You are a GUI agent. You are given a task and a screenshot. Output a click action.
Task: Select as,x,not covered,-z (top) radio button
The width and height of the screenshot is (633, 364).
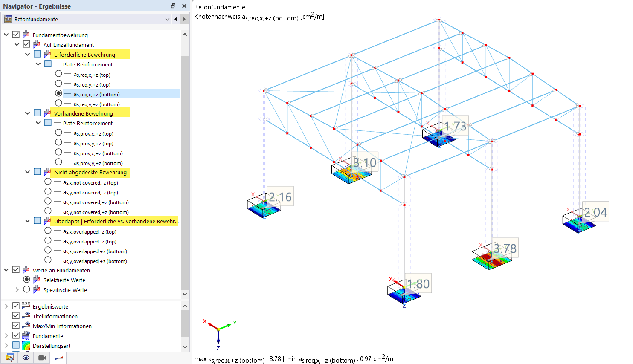(x=48, y=182)
